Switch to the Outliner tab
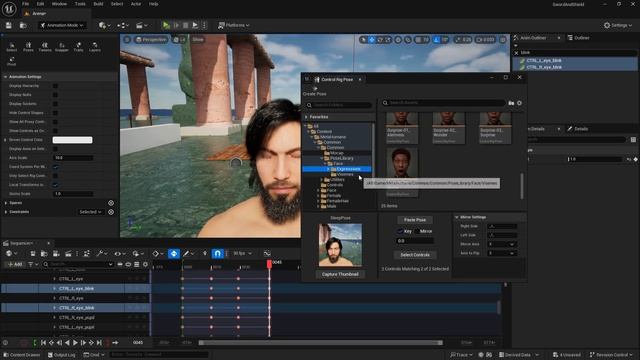 [579, 38]
